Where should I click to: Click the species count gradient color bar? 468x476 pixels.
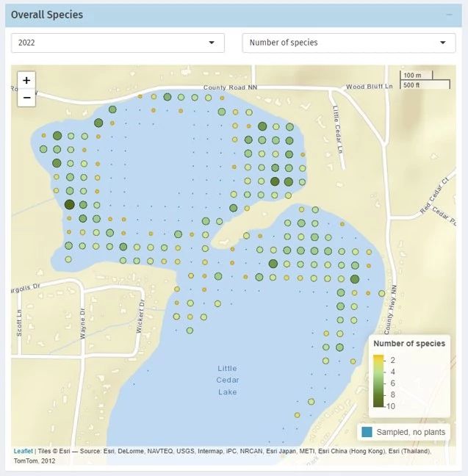378,381
